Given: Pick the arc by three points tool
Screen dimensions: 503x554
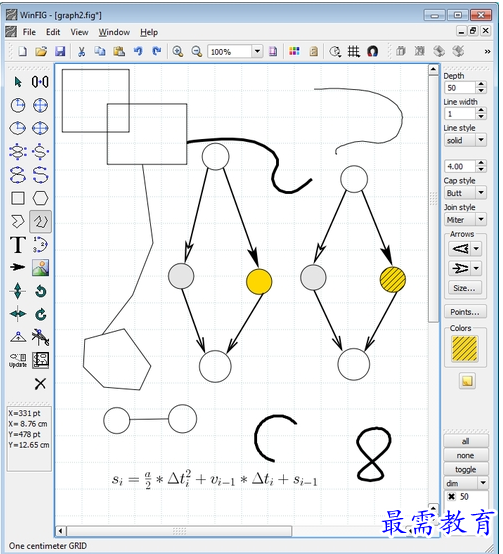Looking at the screenshot, I should [x=40, y=245].
